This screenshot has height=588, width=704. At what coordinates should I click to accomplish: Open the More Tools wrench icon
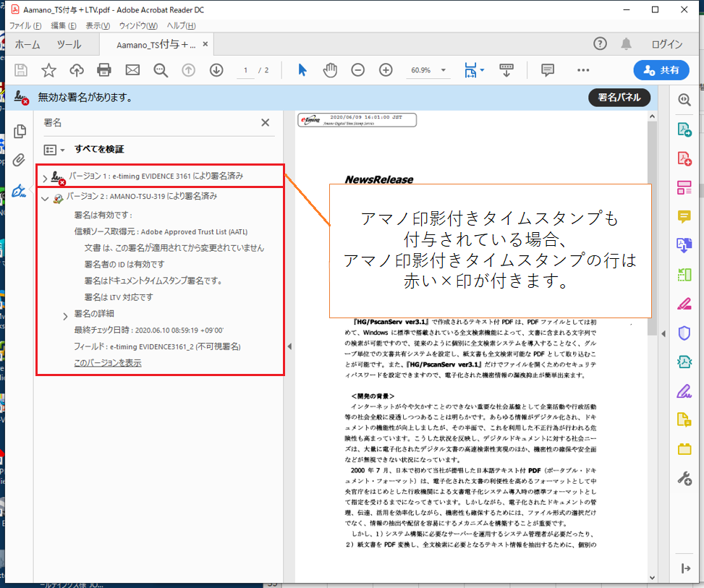point(684,478)
